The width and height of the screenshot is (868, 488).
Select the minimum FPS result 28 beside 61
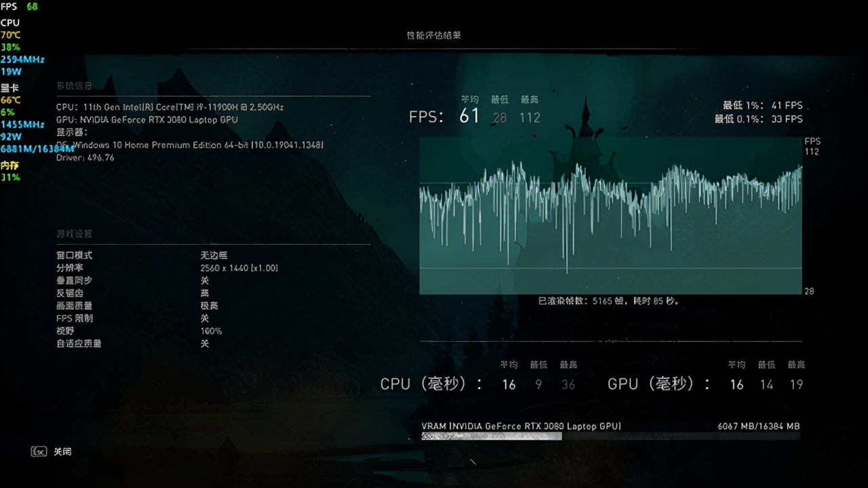pos(500,118)
